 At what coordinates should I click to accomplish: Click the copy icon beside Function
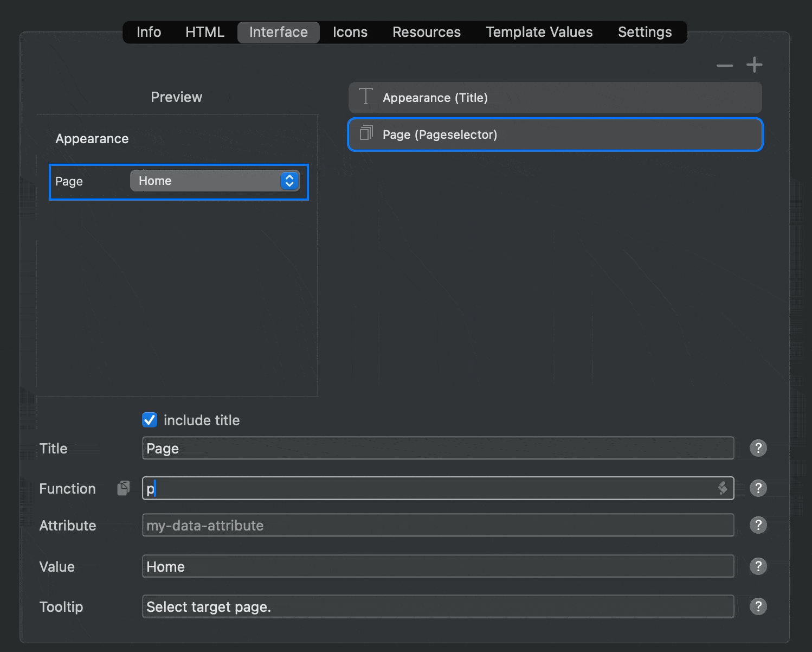click(124, 488)
